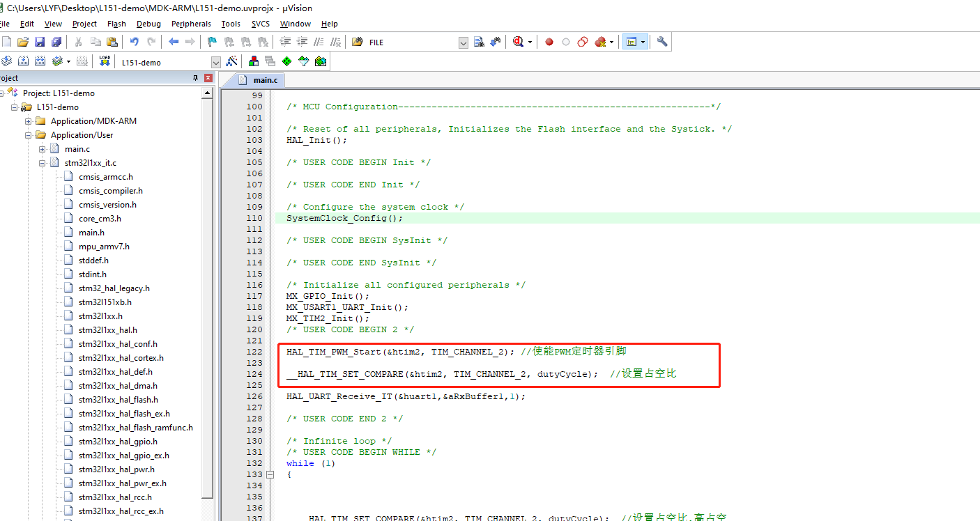Viewport: 980px width, 521px height.
Task: Click the Undo arrow icon
Action: coord(134,42)
